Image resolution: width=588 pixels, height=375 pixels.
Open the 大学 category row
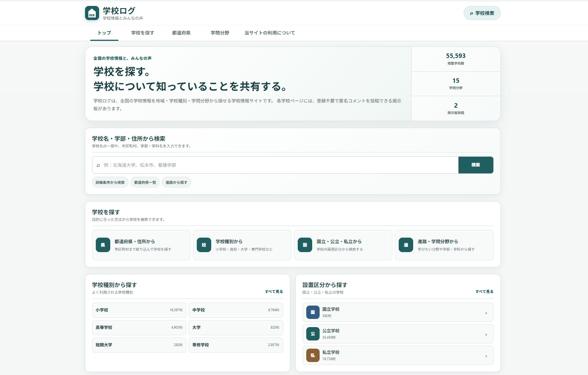pyautogui.click(x=236, y=327)
